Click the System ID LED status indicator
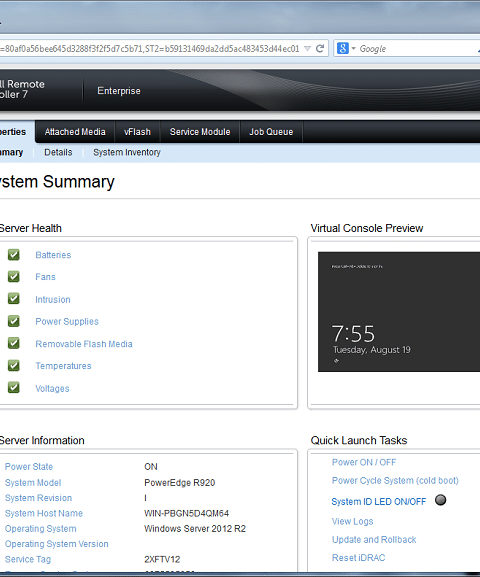This screenshot has height=577, width=480. pyautogui.click(x=440, y=500)
